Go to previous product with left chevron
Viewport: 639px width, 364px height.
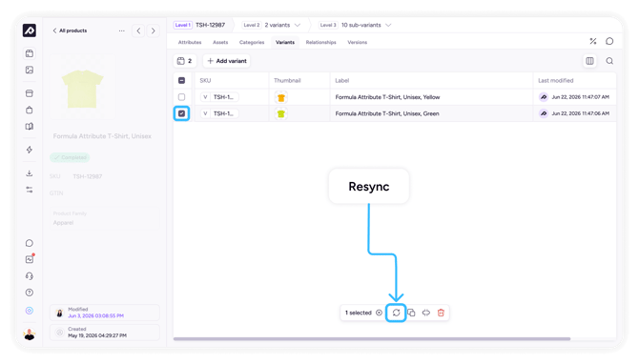coord(138,30)
